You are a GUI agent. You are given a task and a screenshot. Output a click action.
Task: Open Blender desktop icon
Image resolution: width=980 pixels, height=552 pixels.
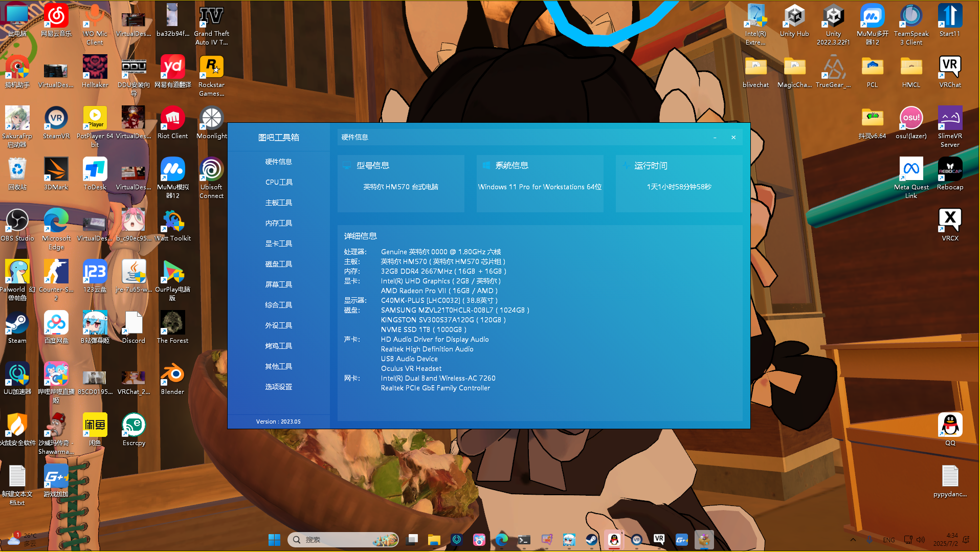tap(173, 379)
